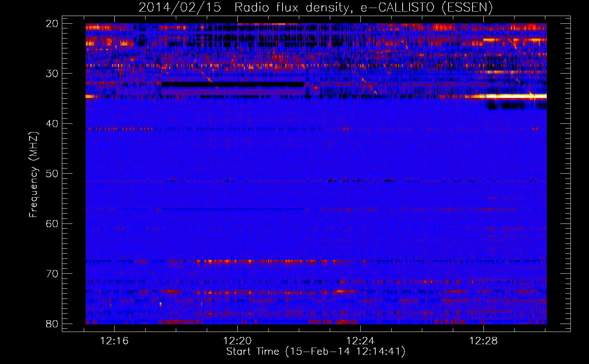Click the 'Frequency (MHZ)' axis label

click(33, 175)
